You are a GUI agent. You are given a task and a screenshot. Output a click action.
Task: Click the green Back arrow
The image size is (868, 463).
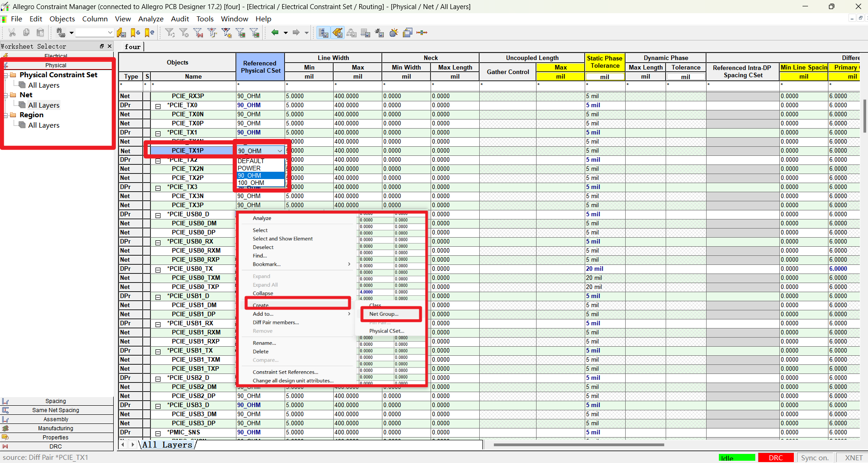pos(275,32)
